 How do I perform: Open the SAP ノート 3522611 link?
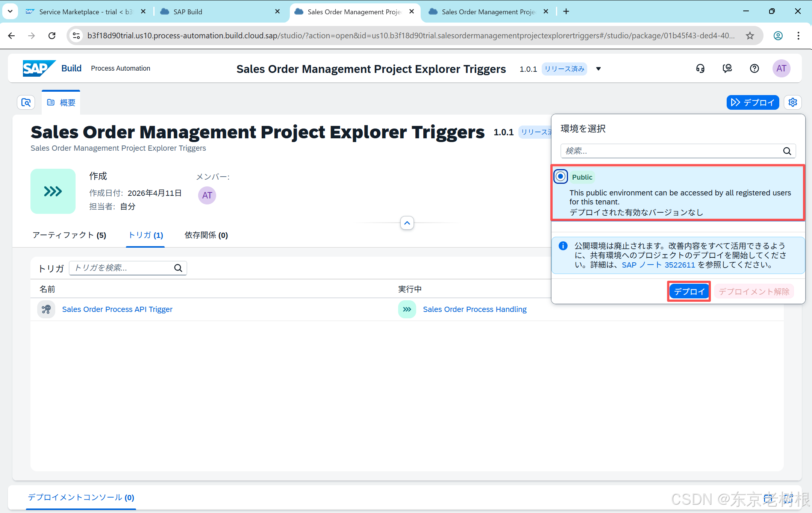pyautogui.click(x=658, y=265)
